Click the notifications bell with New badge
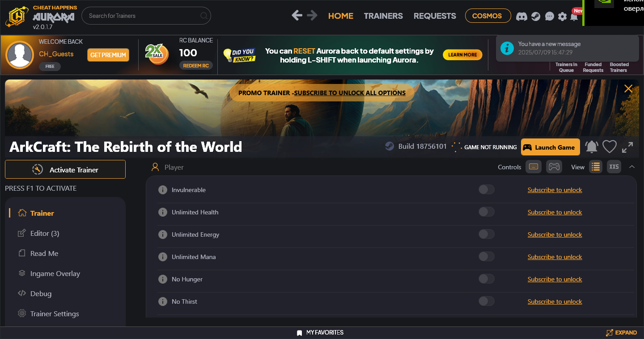This screenshot has width=644, height=339. 574,17
